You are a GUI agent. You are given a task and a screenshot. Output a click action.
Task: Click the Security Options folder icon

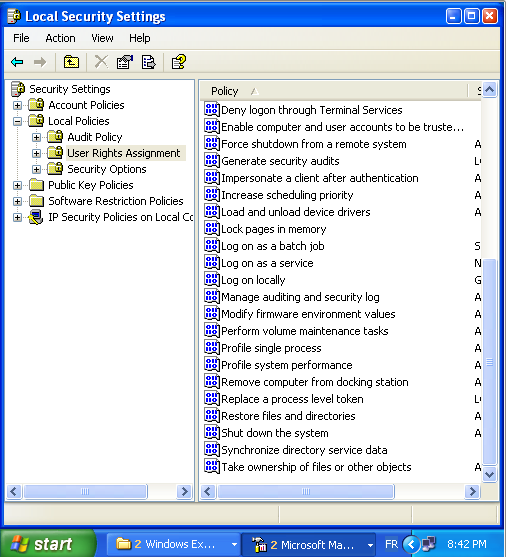(55, 169)
